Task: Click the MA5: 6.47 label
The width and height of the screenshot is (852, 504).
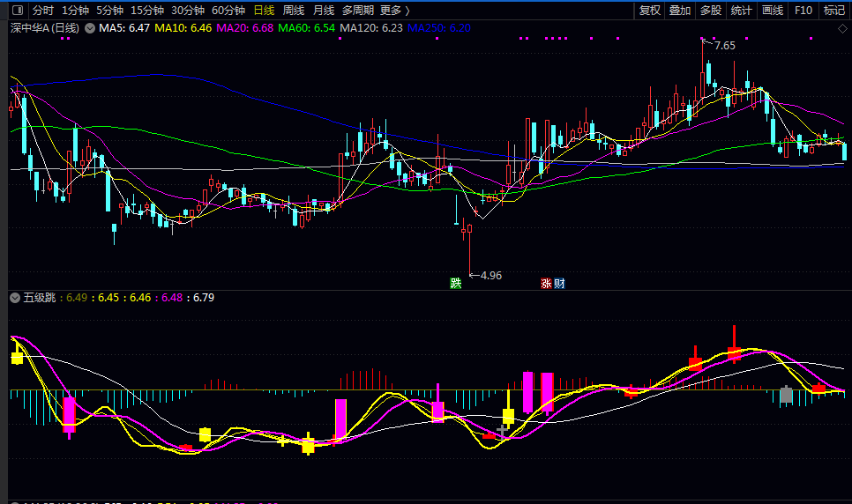Action: (x=124, y=28)
